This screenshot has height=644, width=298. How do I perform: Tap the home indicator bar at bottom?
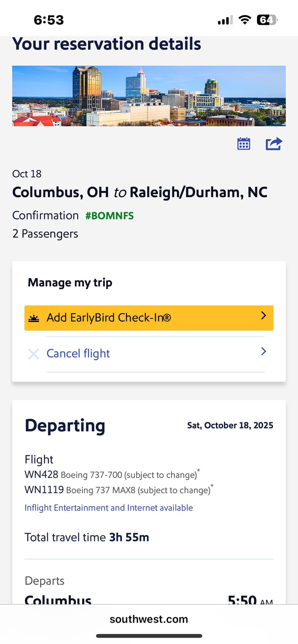(149, 636)
